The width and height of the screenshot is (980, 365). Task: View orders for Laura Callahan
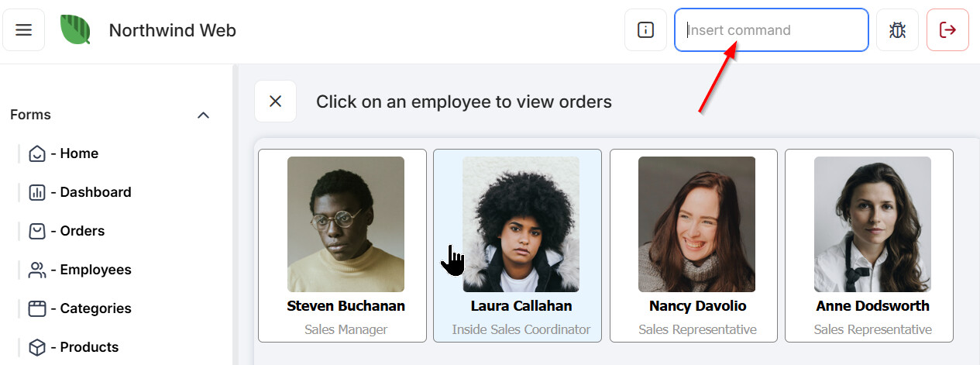tap(521, 245)
